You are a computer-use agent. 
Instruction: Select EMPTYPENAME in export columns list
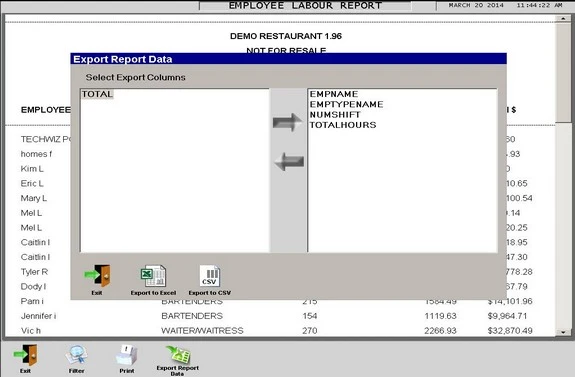click(347, 104)
